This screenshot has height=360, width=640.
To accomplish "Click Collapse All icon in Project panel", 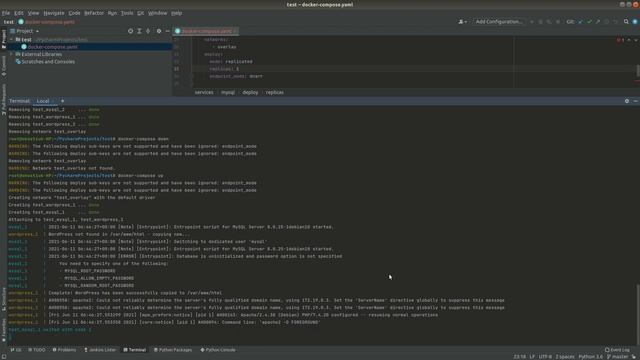I will (x=148, y=31).
